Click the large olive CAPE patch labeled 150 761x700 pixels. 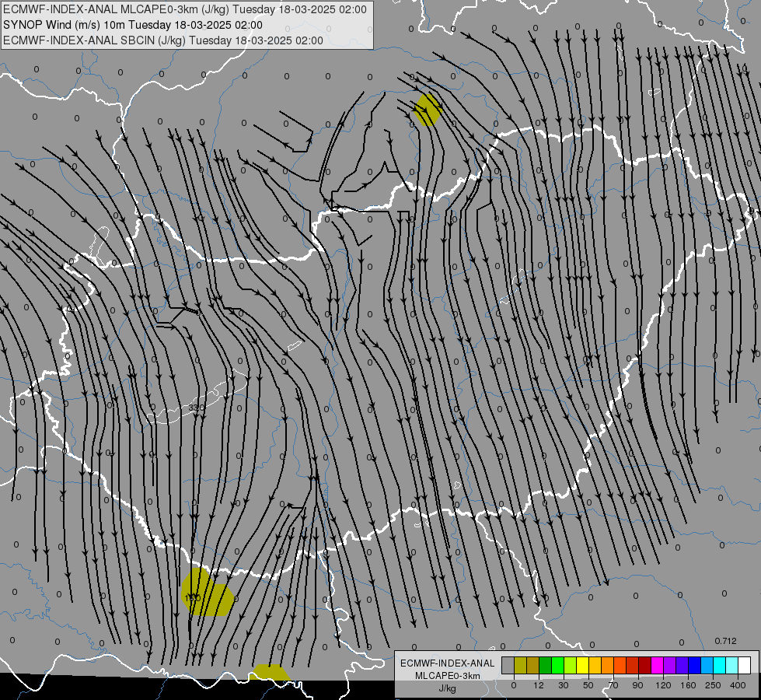(x=208, y=592)
